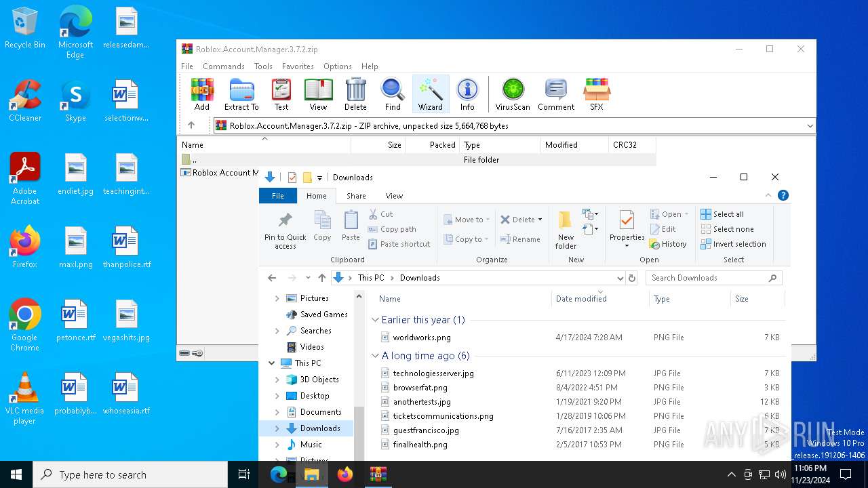Click New folder in Explorer ribbon

566,230
